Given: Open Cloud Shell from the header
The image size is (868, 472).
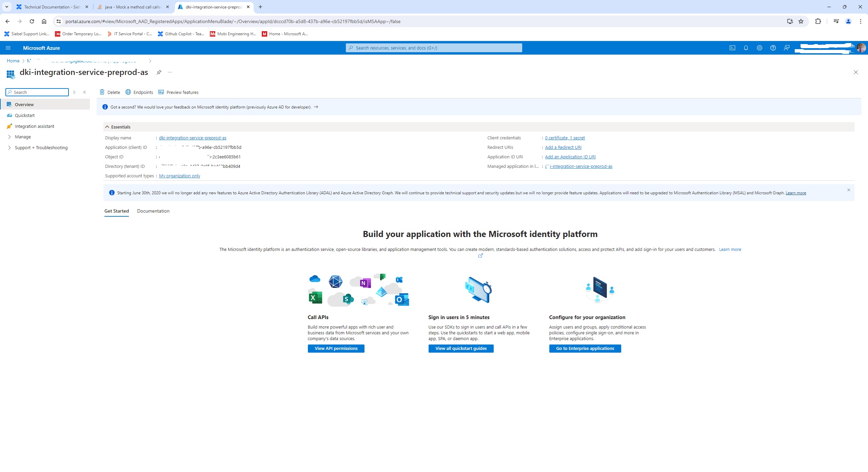Looking at the screenshot, I should (732, 48).
